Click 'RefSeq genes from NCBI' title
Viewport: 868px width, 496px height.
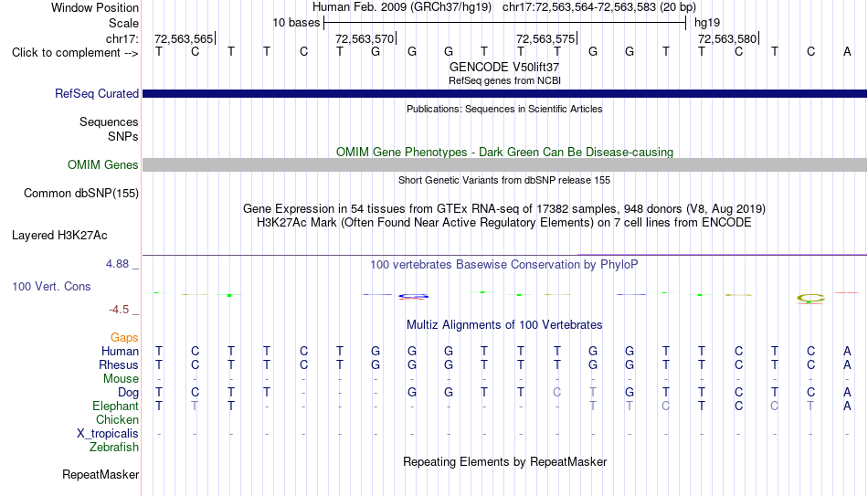(504, 80)
